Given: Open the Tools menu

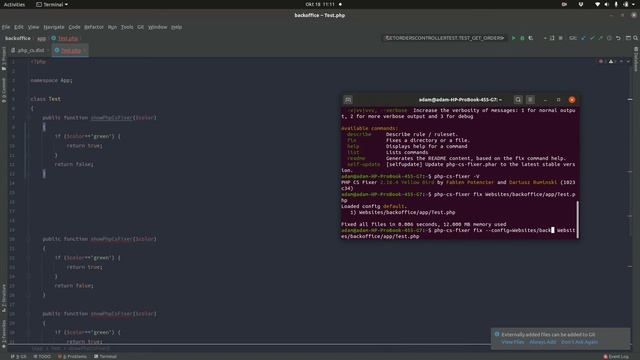Looking at the screenshot, I should (127, 27).
